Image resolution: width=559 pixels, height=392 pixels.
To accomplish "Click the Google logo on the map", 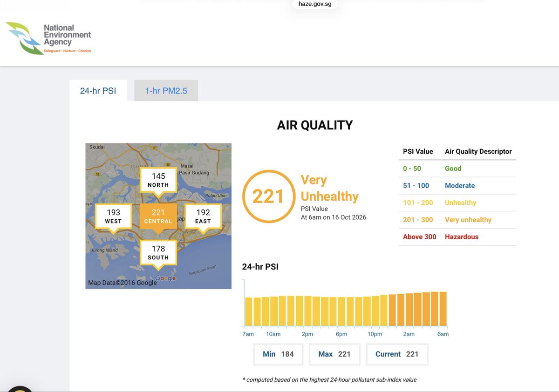I will click(166, 278).
